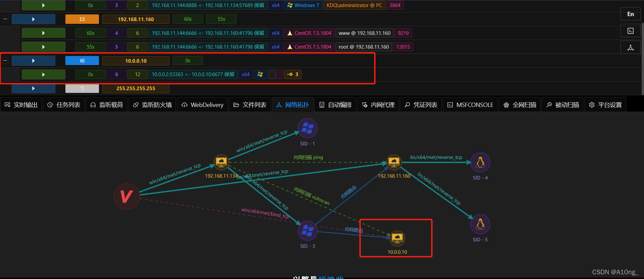Click PID tag 13015
The width and height of the screenshot is (644, 279).
pyautogui.click(x=403, y=47)
